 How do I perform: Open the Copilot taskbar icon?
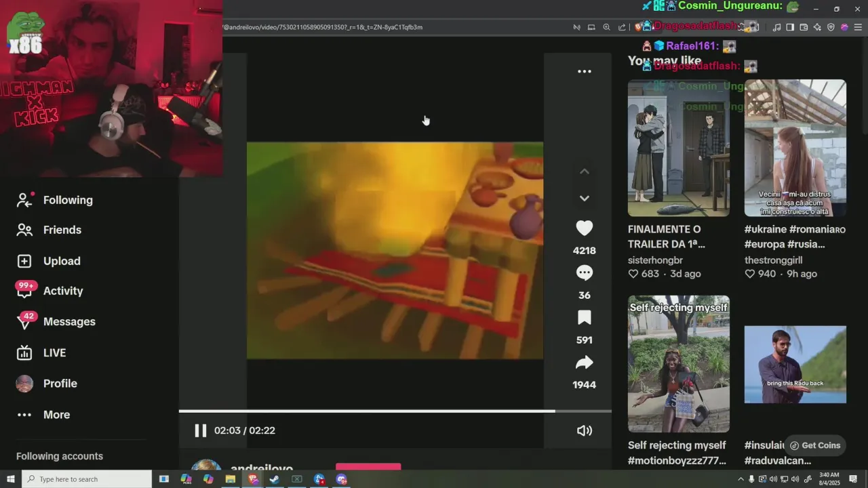(x=208, y=479)
